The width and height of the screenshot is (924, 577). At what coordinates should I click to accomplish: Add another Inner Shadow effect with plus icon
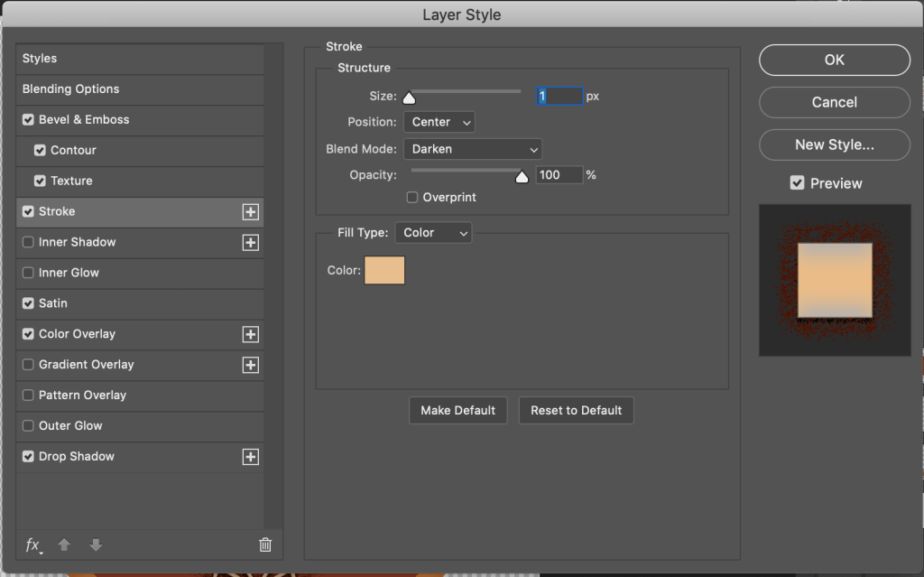(x=251, y=243)
